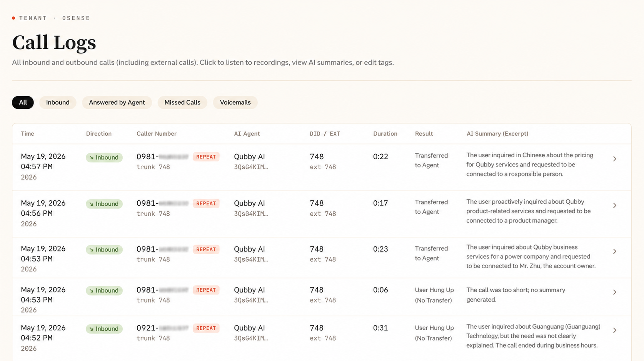This screenshot has width=644, height=361.
Task: Click REPEAT tag on 0921 caller row
Action: point(206,328)
